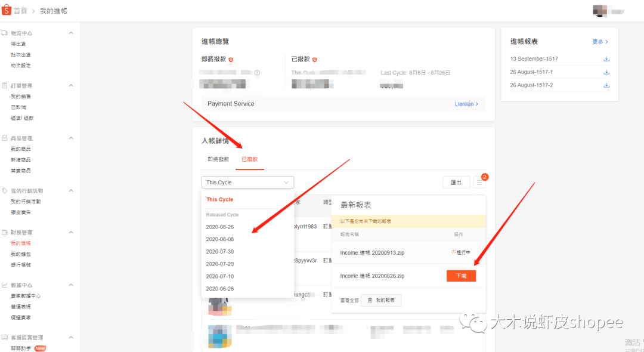Click the blue-yellow product thumbnail at bottom
The width and height of the screenshot is (644, 352).
click(219, 336)
